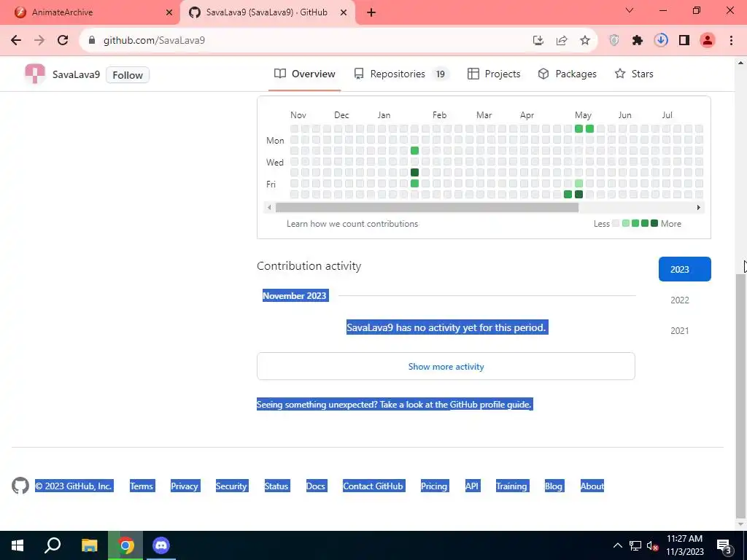Open the Docs footer link
747x560 pixels.
[x=316, y=486]
